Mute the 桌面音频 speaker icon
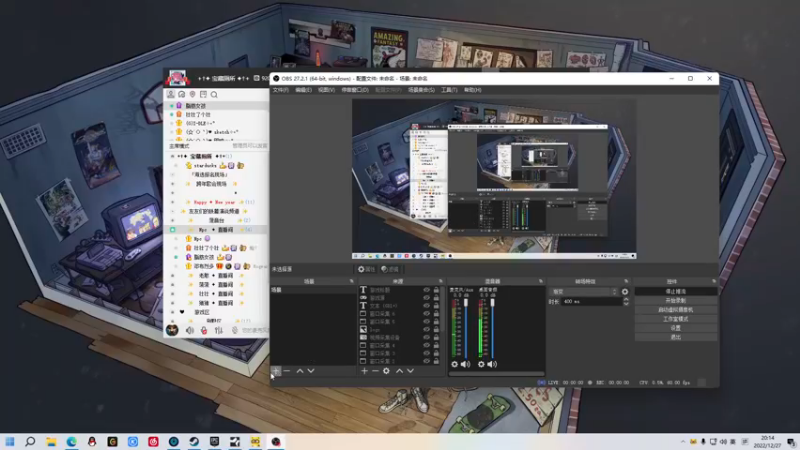Image resolution: width=800 pixels, height=450 pixels. (x=492, y=364)
